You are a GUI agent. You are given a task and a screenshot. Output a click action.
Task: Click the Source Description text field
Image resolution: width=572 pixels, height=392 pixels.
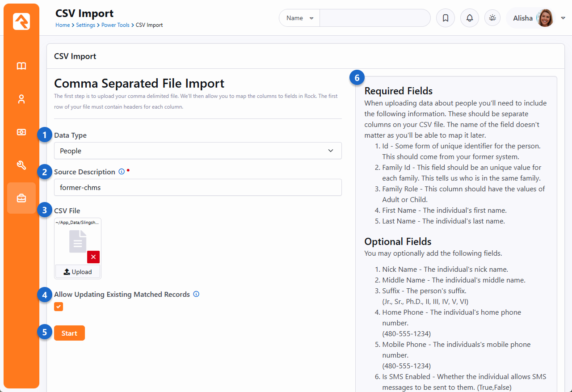coord(198,188)
